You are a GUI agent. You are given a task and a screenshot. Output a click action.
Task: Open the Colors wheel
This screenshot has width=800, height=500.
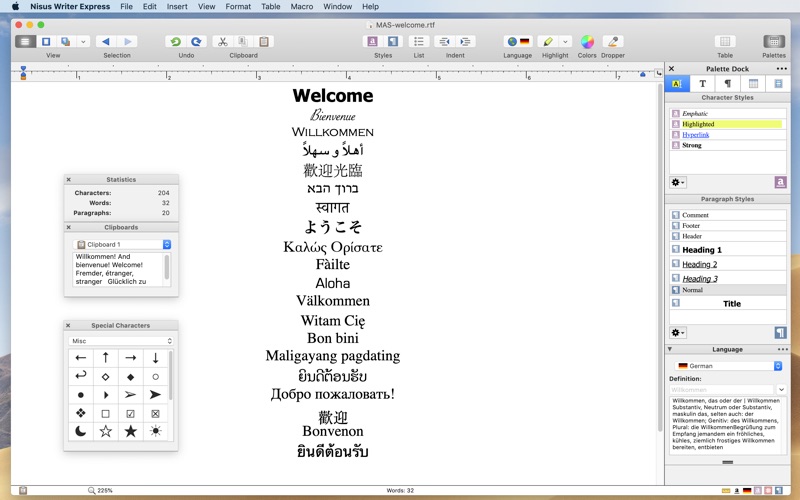click(587, 41)
